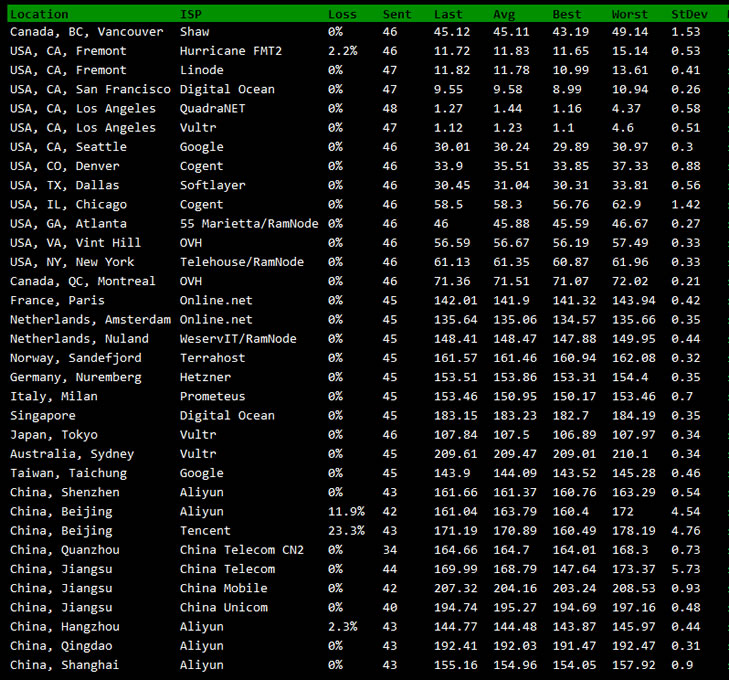Screen dimensions: 729x680
Task: Select China Telecom CN2 ISP entry
Action: point(242,550)
